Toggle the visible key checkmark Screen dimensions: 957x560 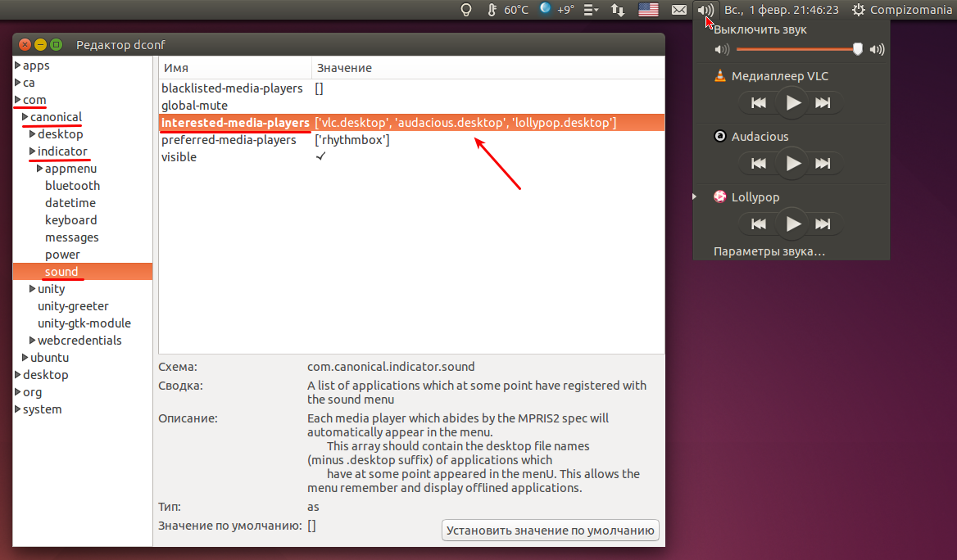320,156
